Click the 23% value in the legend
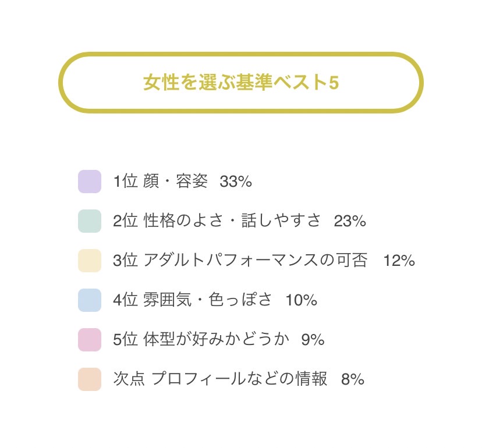 (350, 222)
